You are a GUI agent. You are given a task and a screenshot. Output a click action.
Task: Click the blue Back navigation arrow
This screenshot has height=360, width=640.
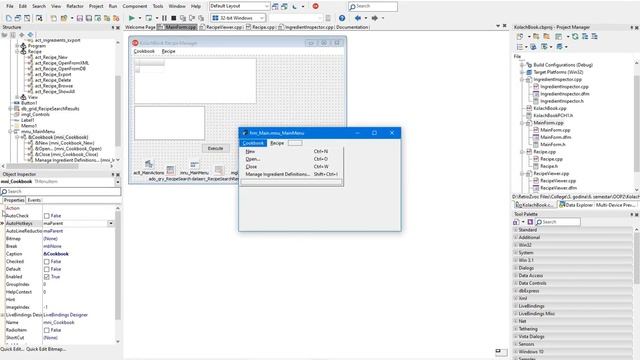(358, 18)
